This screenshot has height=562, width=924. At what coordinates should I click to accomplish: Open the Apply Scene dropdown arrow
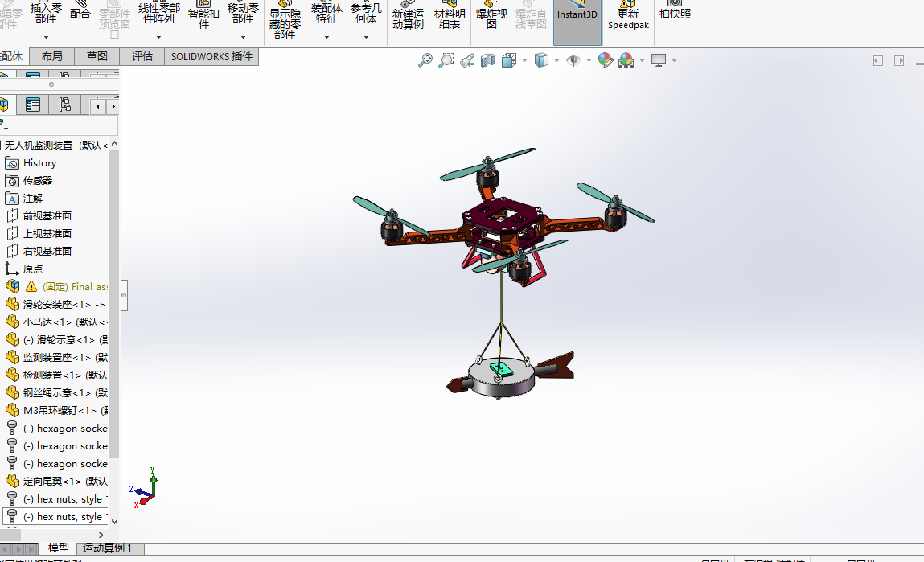tap(642, 60)
